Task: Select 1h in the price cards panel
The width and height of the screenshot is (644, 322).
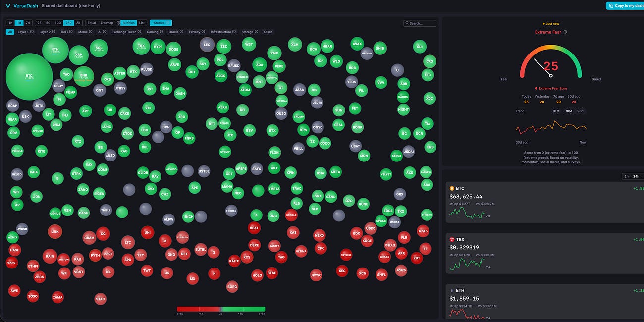Action: (x=627, y=176)
